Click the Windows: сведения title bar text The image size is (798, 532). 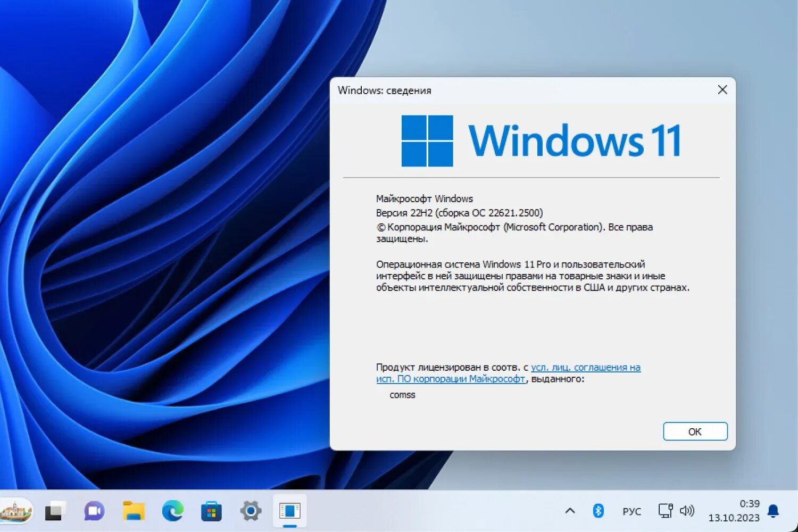click(x=384, y=90)
